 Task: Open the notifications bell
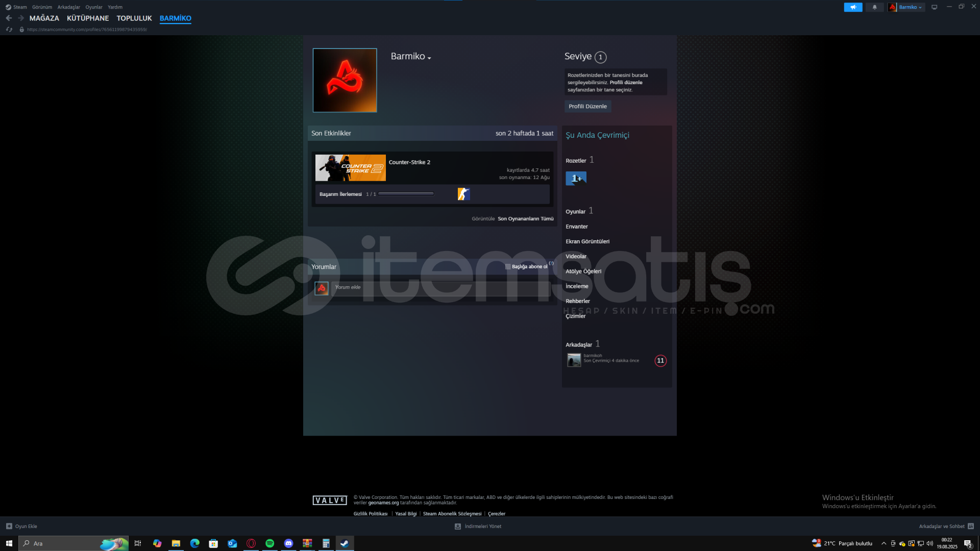point(874,7)
